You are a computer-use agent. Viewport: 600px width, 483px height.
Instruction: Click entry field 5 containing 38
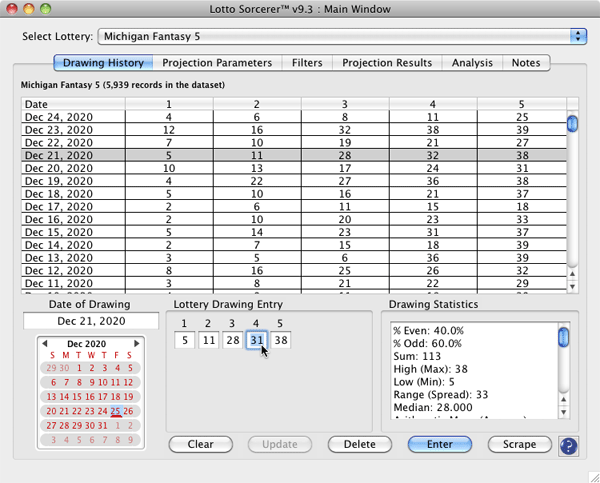pos(281,340)
